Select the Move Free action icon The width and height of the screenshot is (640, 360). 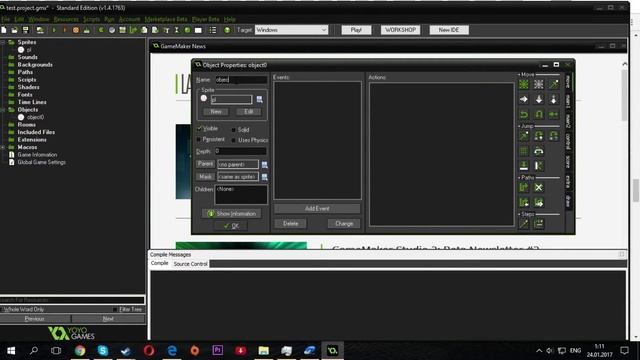[539, 84]
